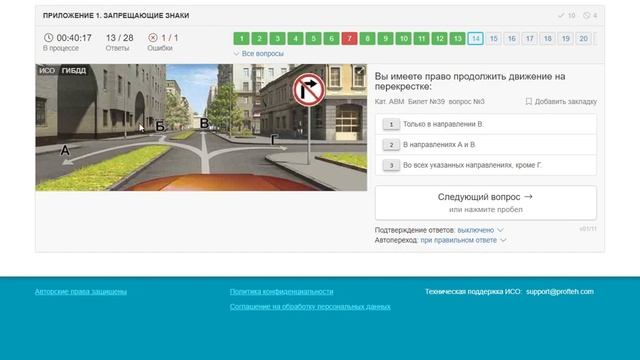Click the 'ГИБДД' badge on image
Viewport: 640px width, 360px height.
coord(74,71)
